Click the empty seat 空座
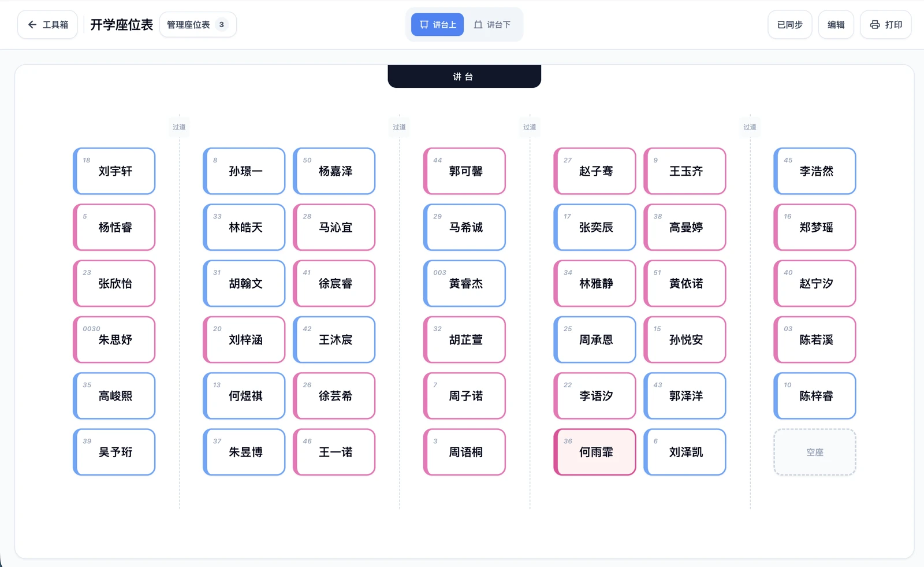Viewport: 924px width, 567px height. click(x=814, y=452)
